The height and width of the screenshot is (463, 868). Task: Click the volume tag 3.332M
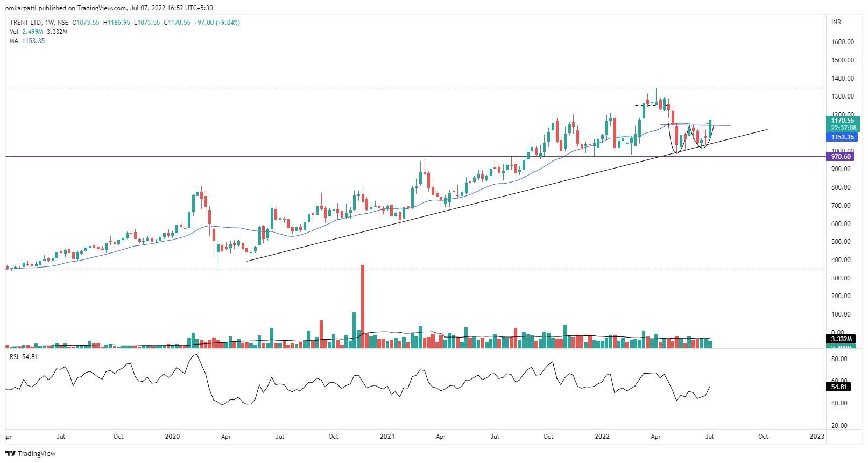click(x=842, y=339)
